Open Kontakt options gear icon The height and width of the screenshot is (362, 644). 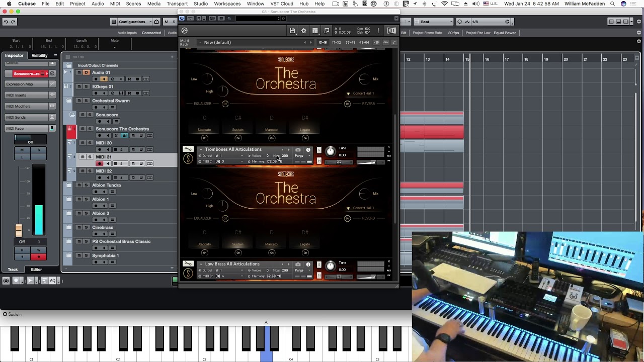(303, 31)
